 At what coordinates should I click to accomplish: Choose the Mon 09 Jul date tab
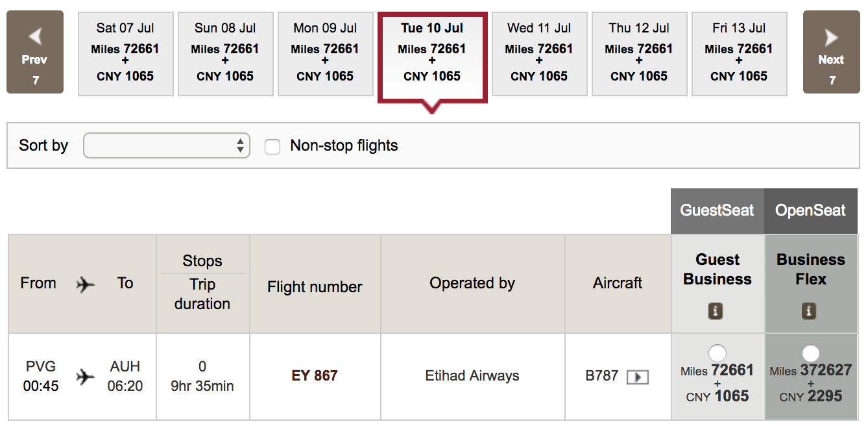pos(325,53)
